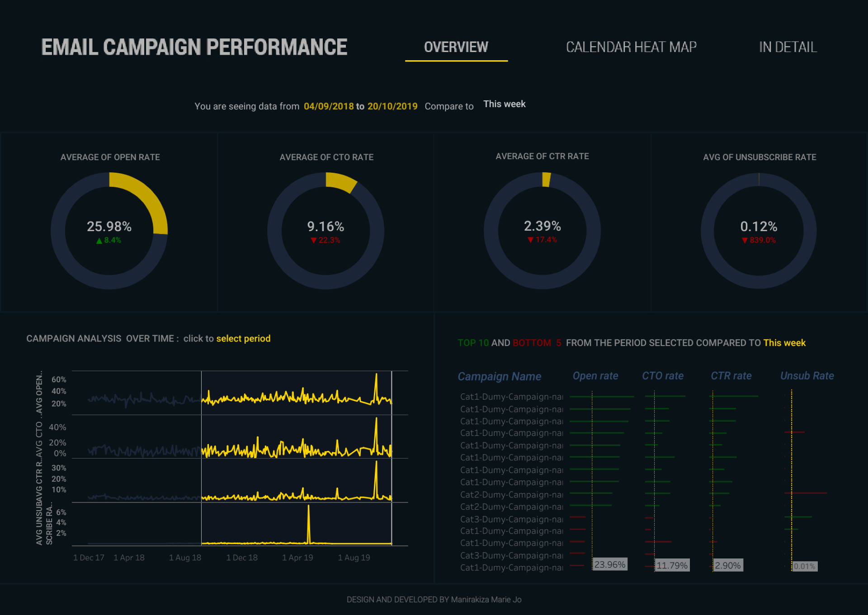Select the first Cat2-Dumy-Campaign row
868x615 pixels.
click(511, 495)
